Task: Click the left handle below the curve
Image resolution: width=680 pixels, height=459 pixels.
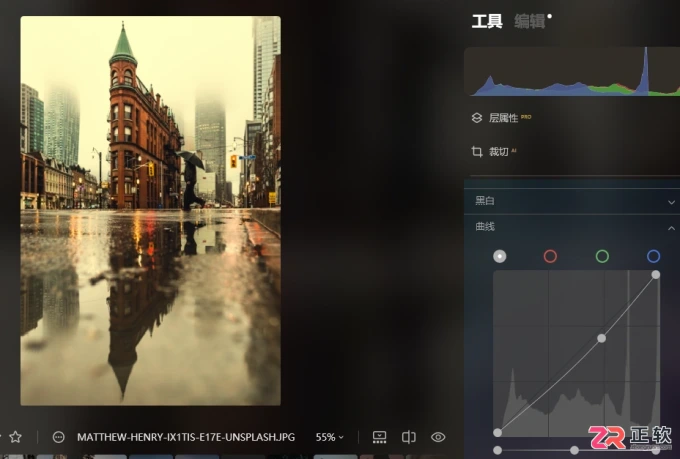Action: click(497, 450)
